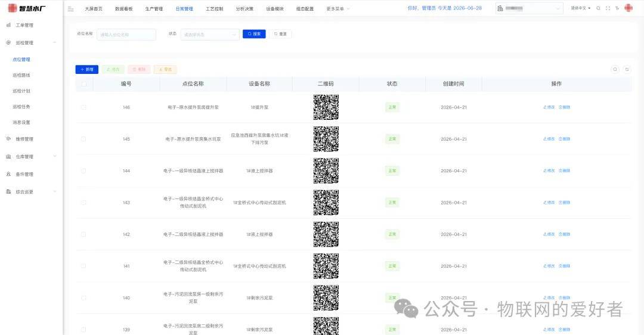This screenshot has width=644, height=335.
Task: Delete row 142 via 删除 link
Action: coord(564,234)
